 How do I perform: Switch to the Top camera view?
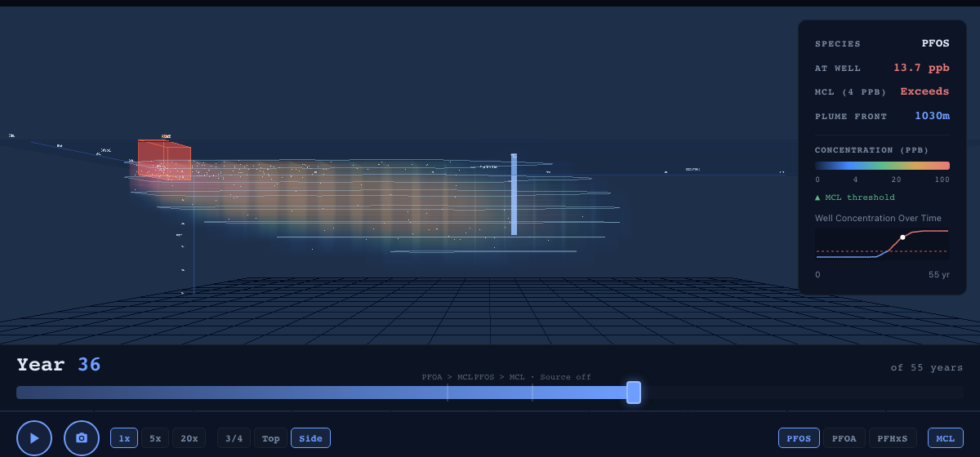[x=271, y=438]
